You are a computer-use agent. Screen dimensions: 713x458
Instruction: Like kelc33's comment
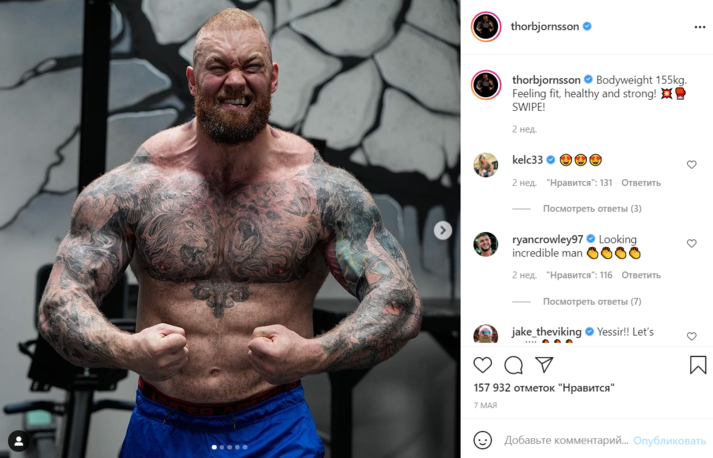(691, 165)
